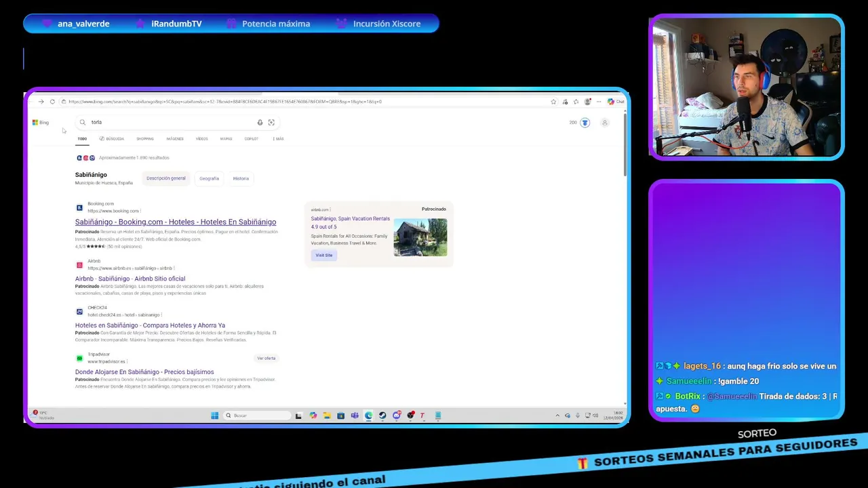868x488 pixels.
Task: Click the Edge profile avatar
Action: [587, 102]
